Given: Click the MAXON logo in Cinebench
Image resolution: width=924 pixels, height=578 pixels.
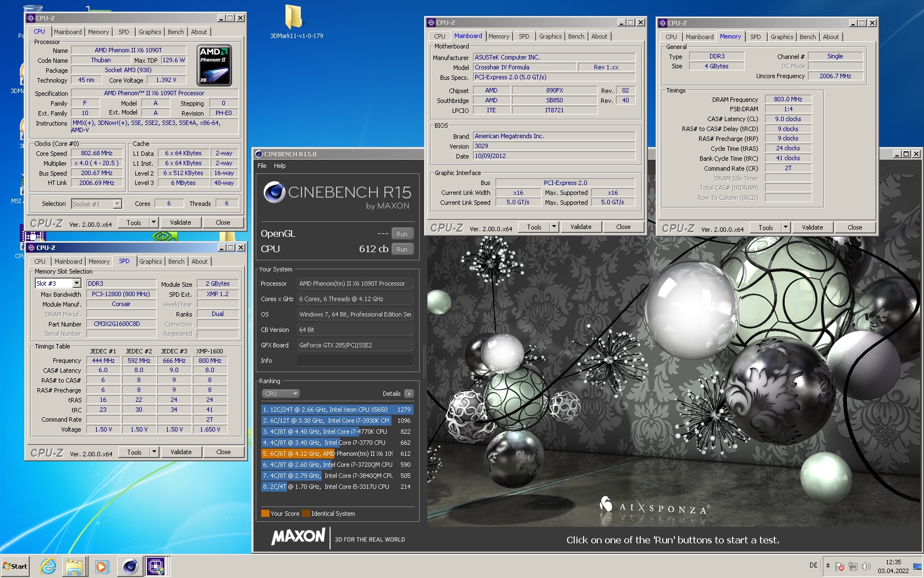Looking at the screenshot, I should coord(299,537).
